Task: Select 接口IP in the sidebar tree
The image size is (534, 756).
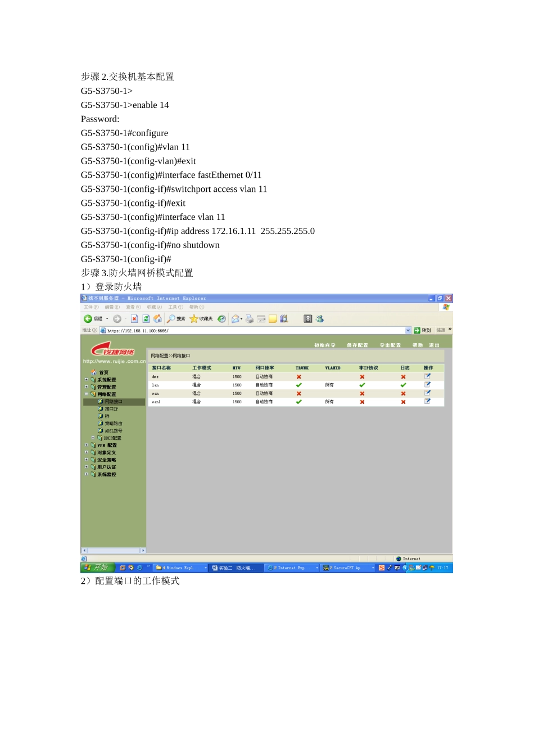Action: [x=111, y=409]
